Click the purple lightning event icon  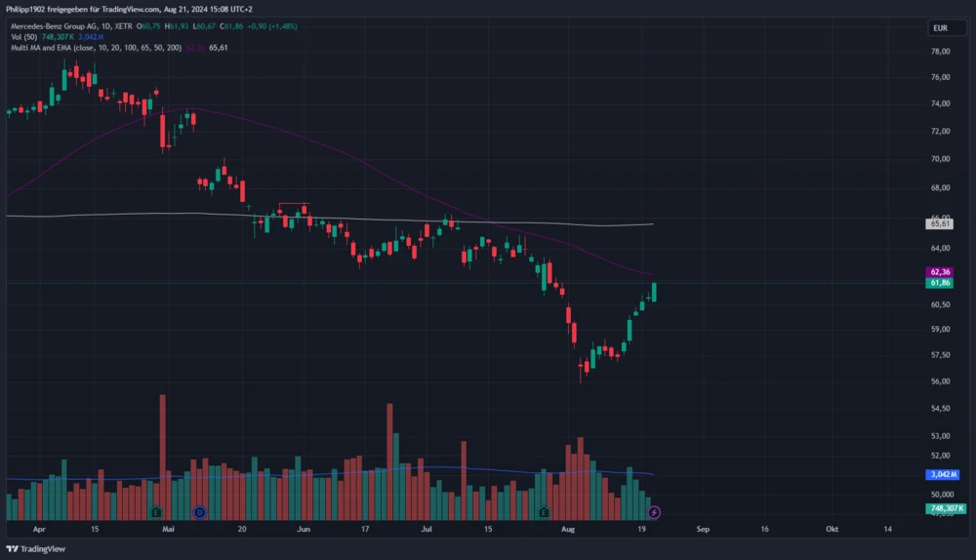[x=654, y=511]
